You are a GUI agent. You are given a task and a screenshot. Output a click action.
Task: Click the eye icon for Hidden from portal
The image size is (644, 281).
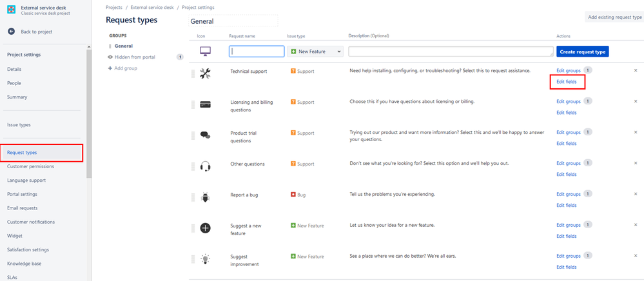[110, 57]
